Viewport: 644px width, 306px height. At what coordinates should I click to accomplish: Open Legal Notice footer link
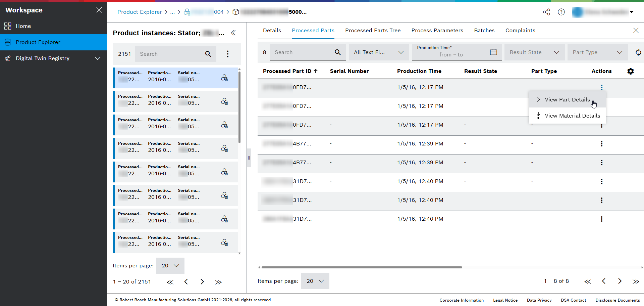[505, 300]
